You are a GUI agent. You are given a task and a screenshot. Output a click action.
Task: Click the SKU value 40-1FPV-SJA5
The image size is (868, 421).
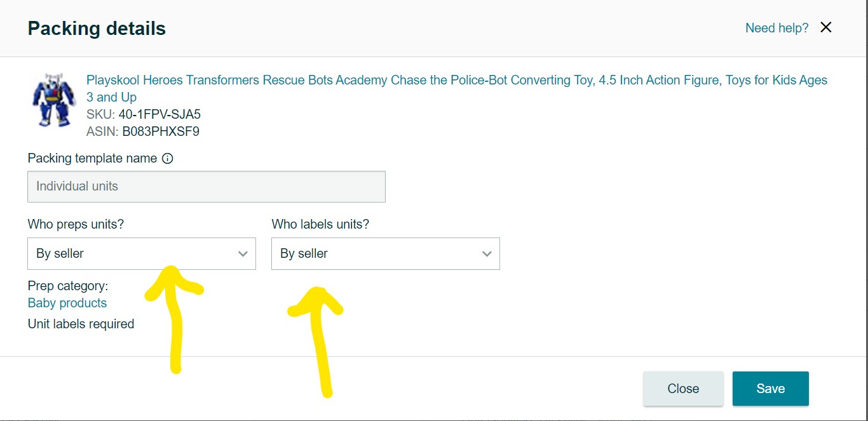tap(159, 115)
